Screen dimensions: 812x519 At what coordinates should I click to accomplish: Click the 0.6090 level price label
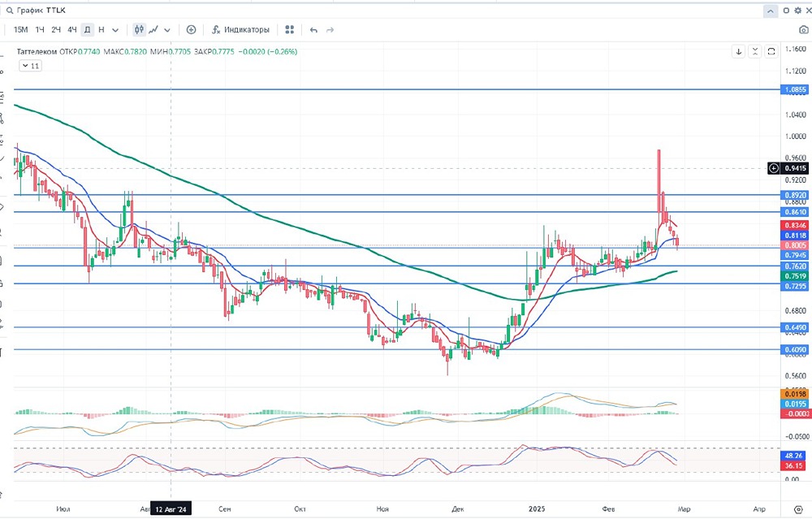pos(796,349)
